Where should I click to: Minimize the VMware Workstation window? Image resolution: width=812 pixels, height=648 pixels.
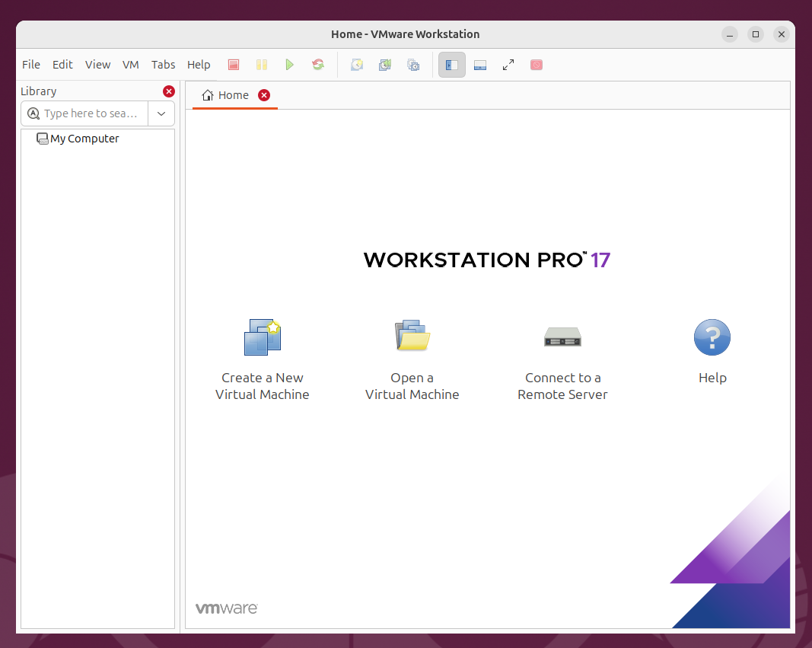[730, 34]
